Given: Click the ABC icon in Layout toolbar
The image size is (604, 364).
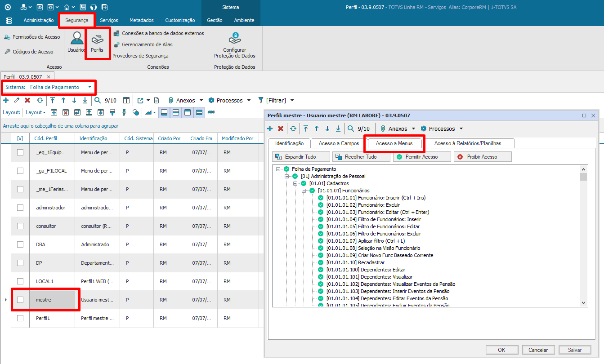Looking at the screenshot, I should tap(211, 112).
